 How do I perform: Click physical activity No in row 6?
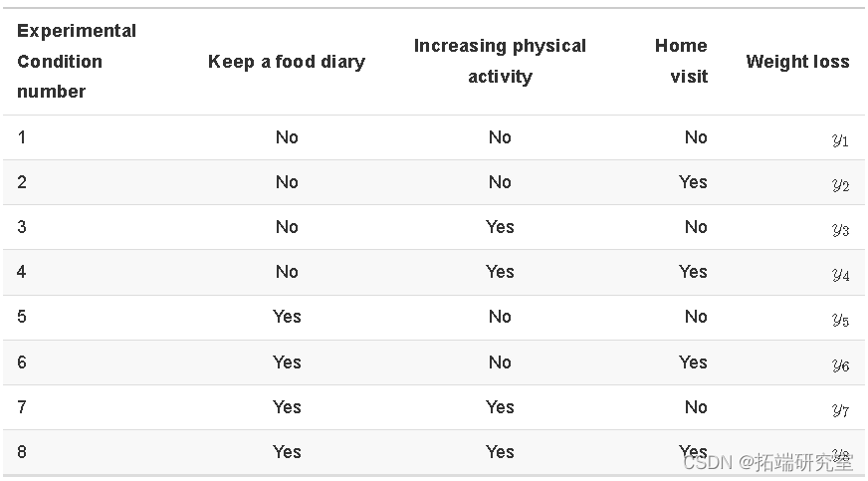pyautogui.click(x=500, y=362)
